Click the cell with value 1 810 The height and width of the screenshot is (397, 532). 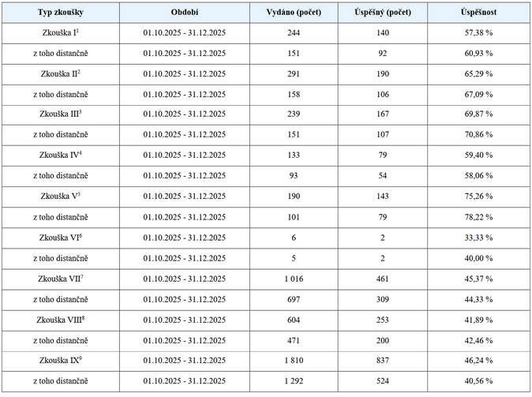point(294,361)
